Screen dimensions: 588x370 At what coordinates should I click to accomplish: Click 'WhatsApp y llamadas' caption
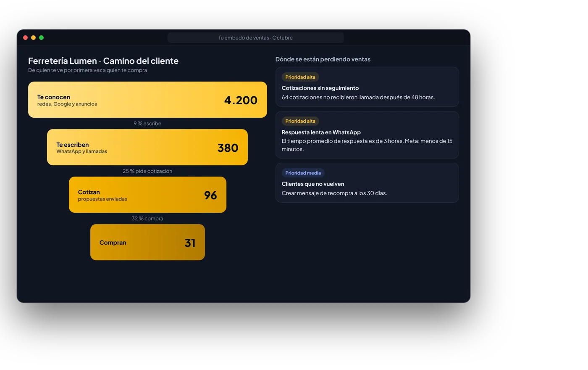click(82, 152)
